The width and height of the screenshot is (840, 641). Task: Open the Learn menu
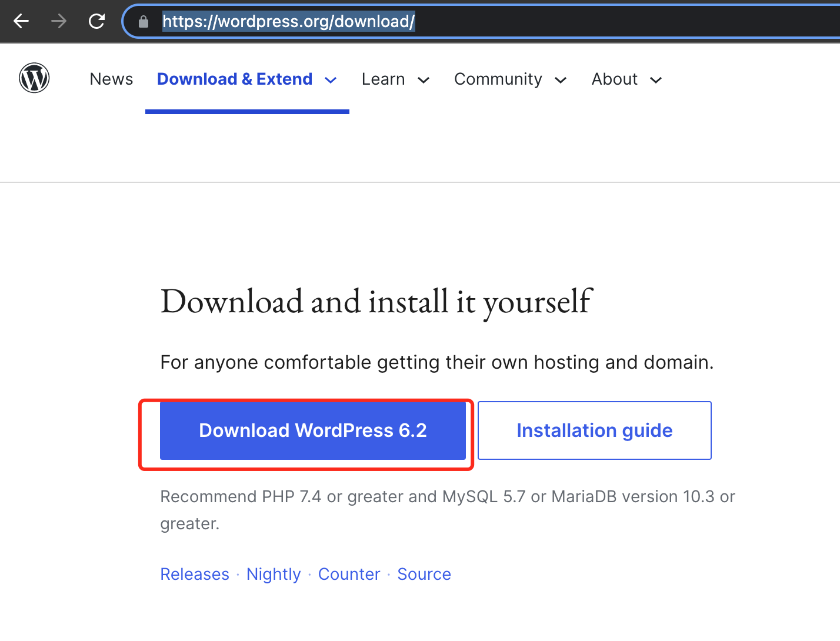383,79
